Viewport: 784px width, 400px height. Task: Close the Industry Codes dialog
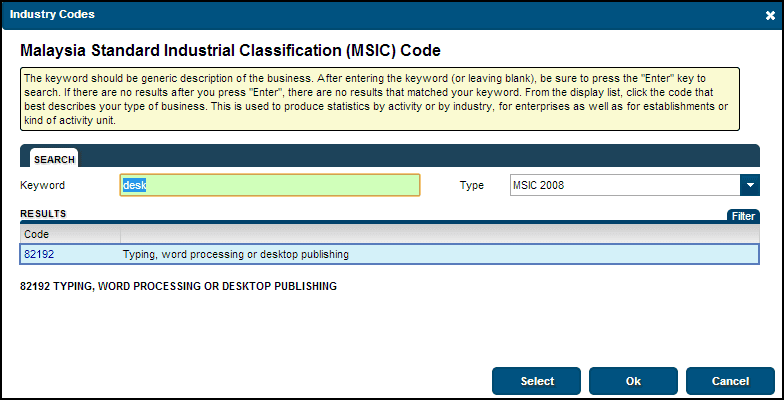tap(770, 16)
